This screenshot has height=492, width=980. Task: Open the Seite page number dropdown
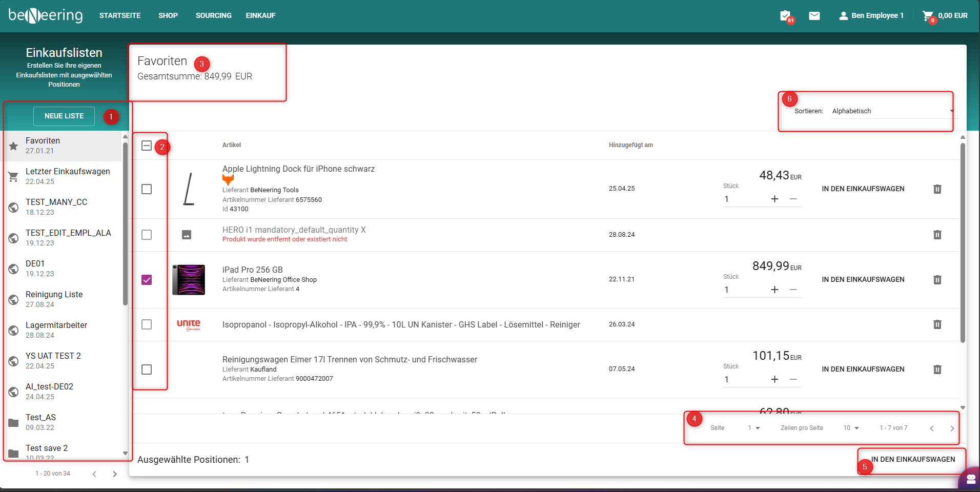pyautogui.click(x=753, y=428)
